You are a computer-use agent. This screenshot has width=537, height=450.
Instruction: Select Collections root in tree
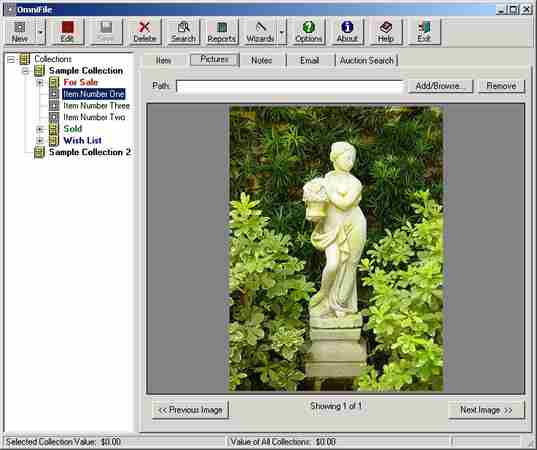pos(53,59)
